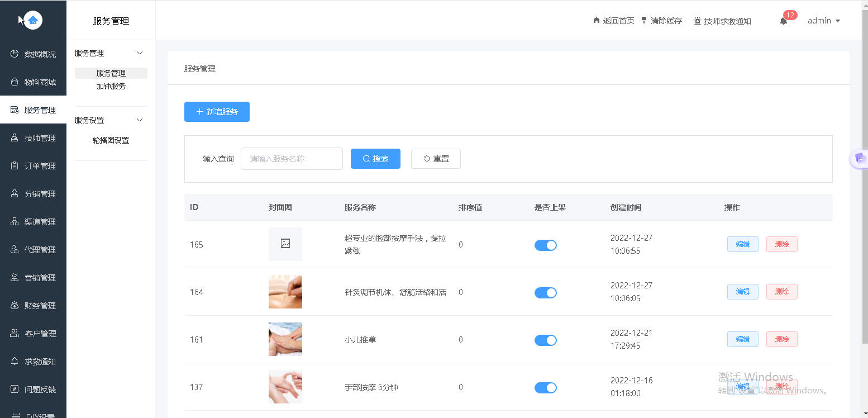Select 加钟服务 submenu item

[x=111, y=87]
